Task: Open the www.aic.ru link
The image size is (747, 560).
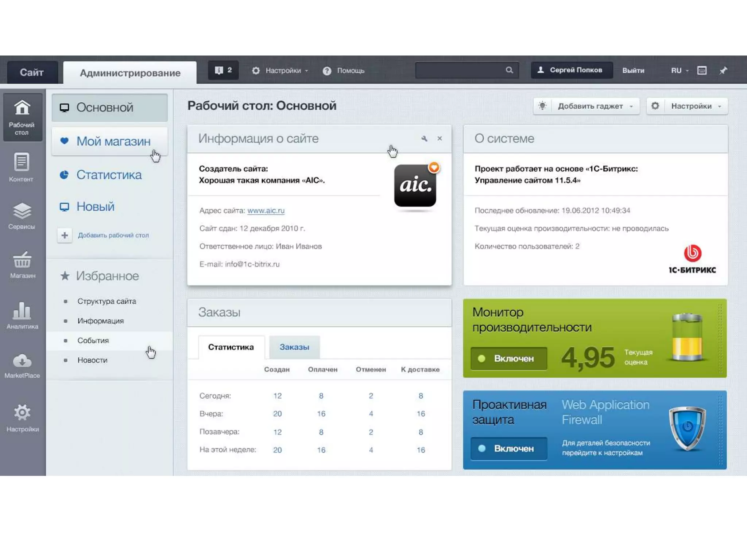Action: tap(266, 210)
